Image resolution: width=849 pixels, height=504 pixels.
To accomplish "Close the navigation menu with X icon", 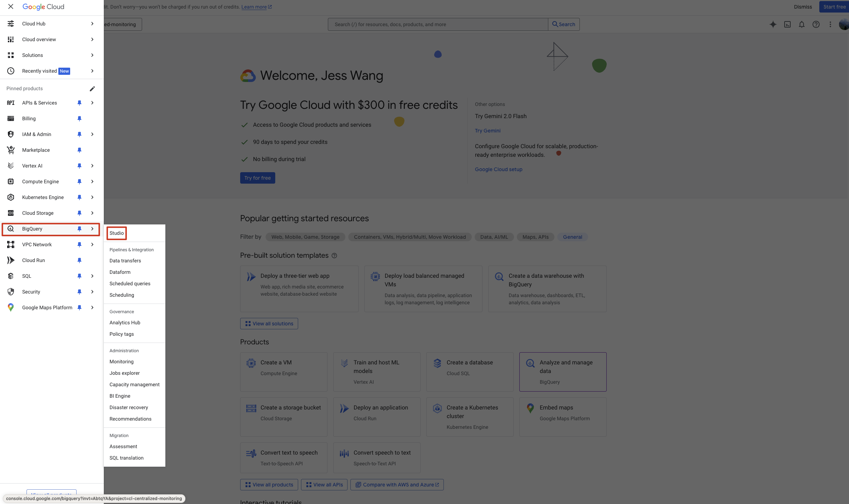I will [11, 6].
